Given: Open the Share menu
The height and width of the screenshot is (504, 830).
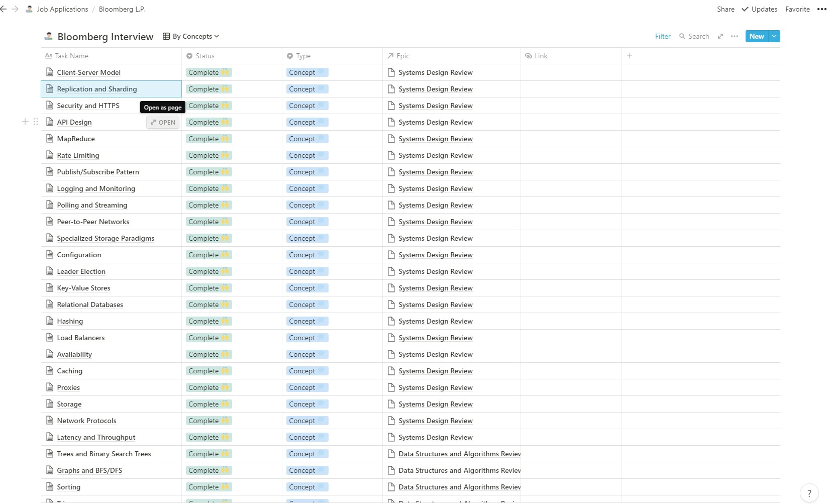Looking at the screenshot, I should pos(725,9).
